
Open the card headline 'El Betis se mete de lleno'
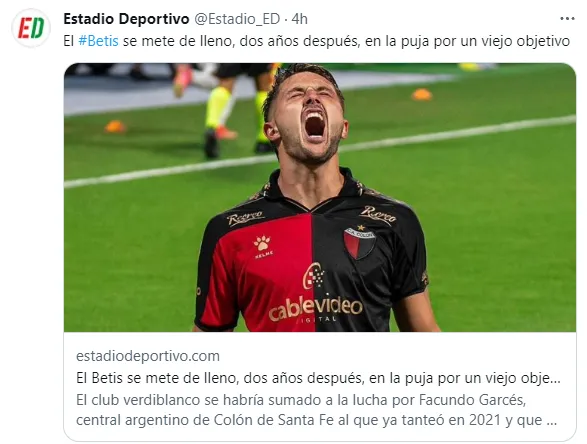pyautogui.click(x=318, y=378)
